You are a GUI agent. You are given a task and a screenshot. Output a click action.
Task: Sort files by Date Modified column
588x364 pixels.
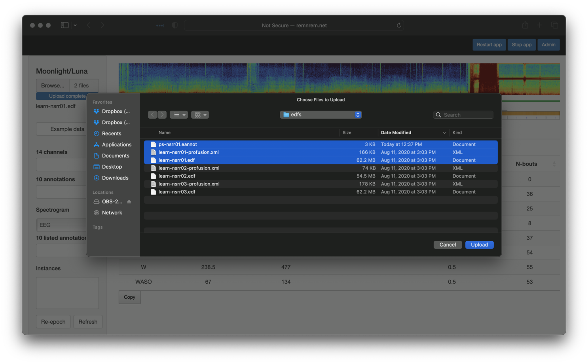point(396,133)
